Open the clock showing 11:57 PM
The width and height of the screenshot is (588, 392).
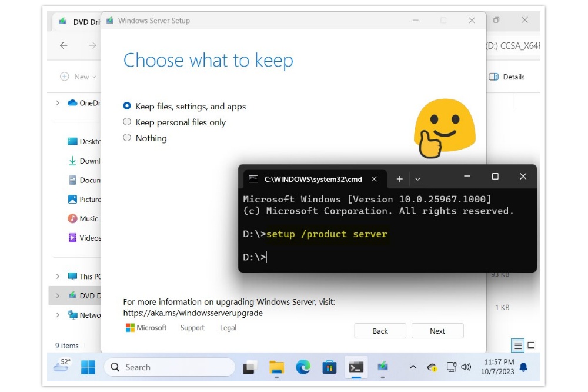pyautogui.click(x=498, y=367)
